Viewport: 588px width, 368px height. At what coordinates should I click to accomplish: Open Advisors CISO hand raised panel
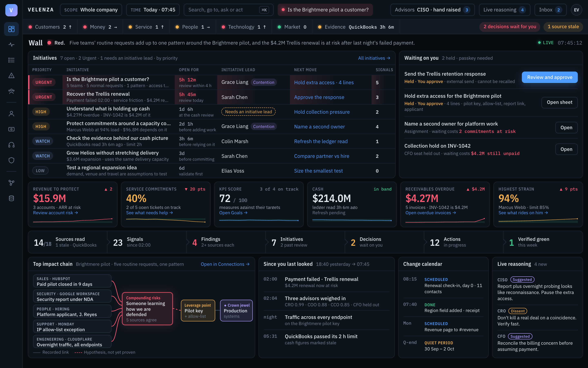click(x=432, y=10)
